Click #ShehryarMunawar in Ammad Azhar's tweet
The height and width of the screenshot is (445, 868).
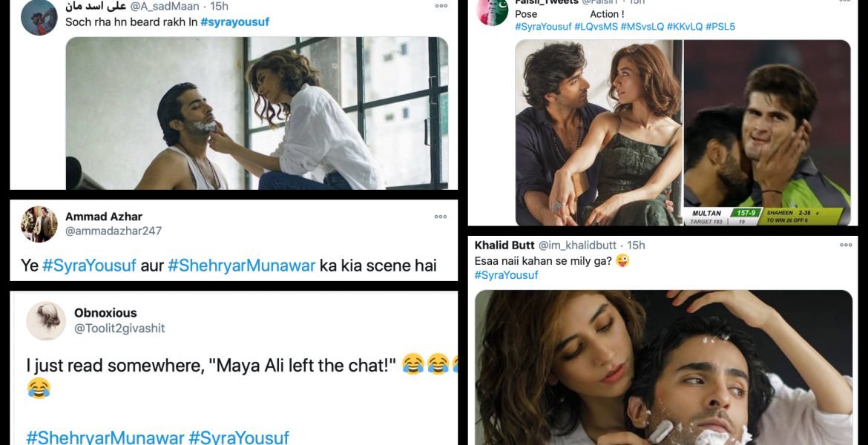242,266
